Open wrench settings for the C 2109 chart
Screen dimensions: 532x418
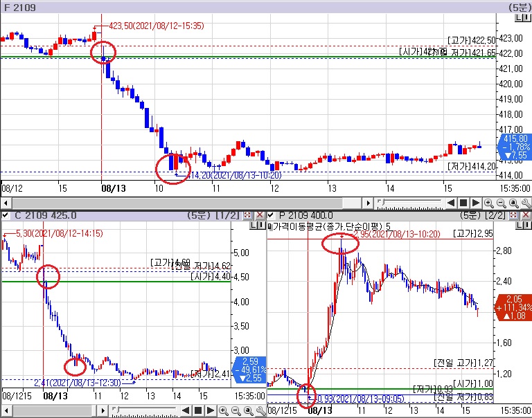261,411
